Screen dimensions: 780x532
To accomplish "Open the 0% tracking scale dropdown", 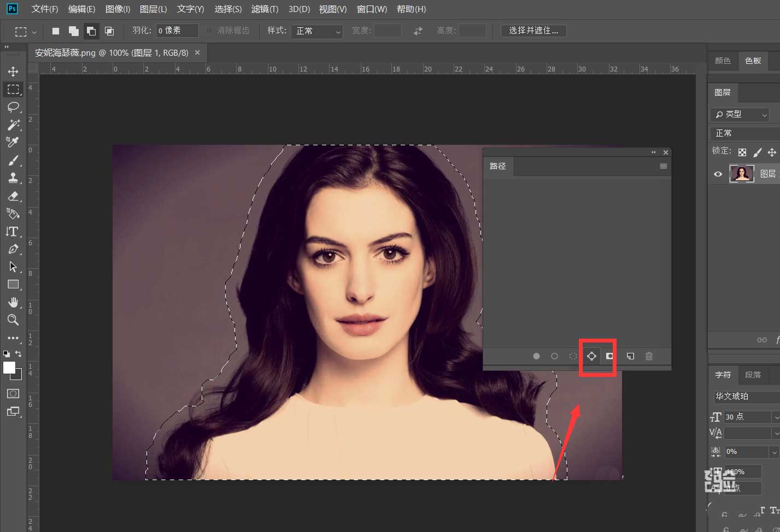I will pyautogui.click(x=774, y=452).
